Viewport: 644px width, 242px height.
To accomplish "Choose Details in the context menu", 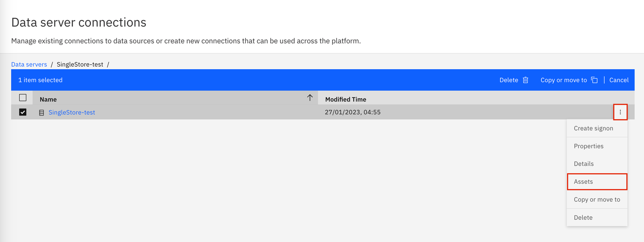I will click(x=584, y=163).
